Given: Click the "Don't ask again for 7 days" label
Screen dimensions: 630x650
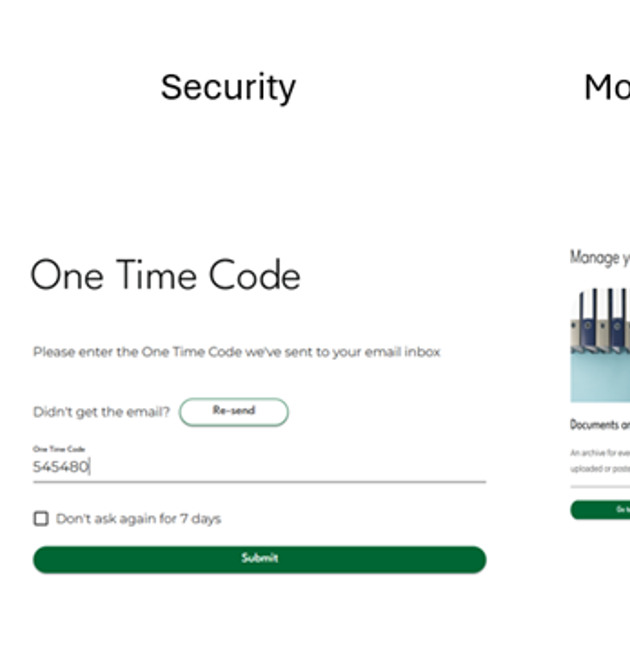Looking at the screenshot, I should pos(138,518).
